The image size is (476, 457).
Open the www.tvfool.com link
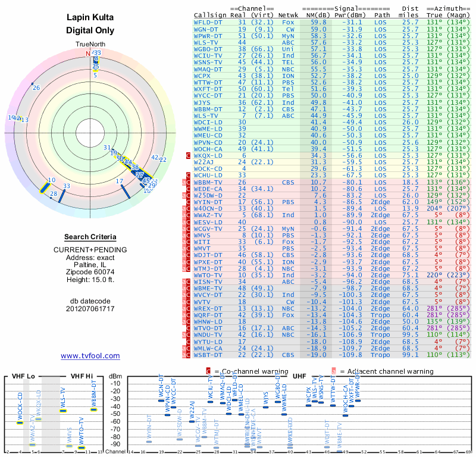pos(90,356)
